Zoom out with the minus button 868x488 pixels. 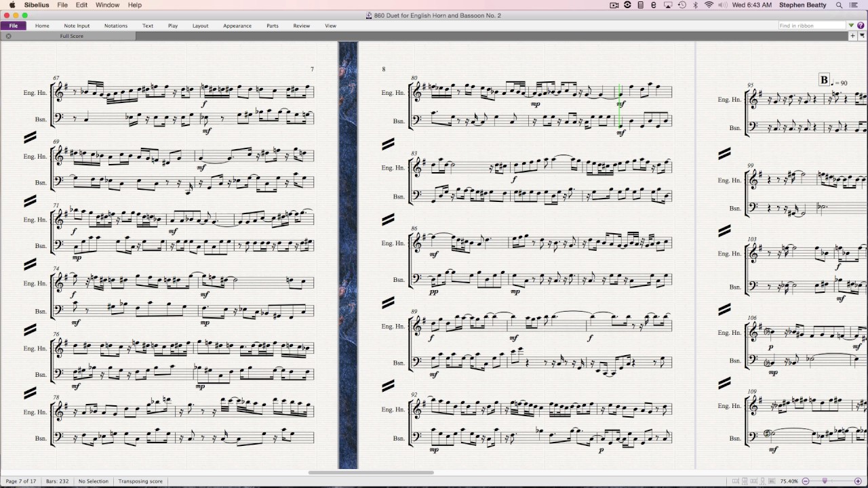(805, 481)
